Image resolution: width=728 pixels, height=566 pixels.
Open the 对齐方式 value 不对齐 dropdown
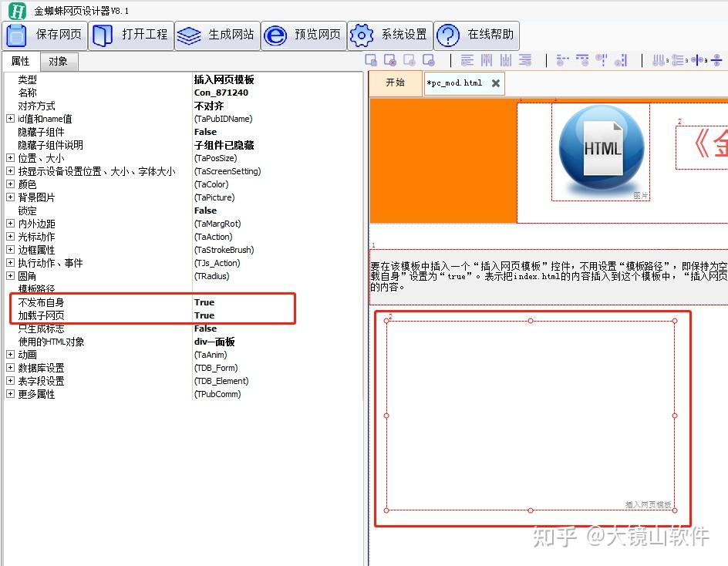[209, 106]
